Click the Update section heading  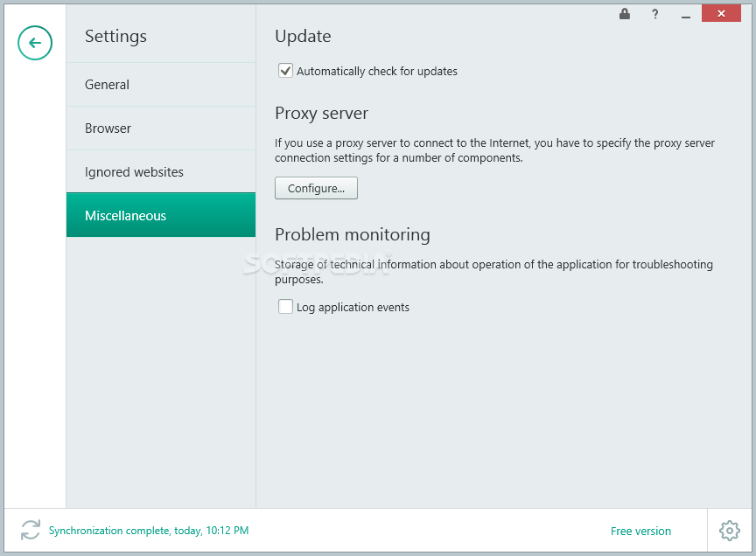pos(303,37)
